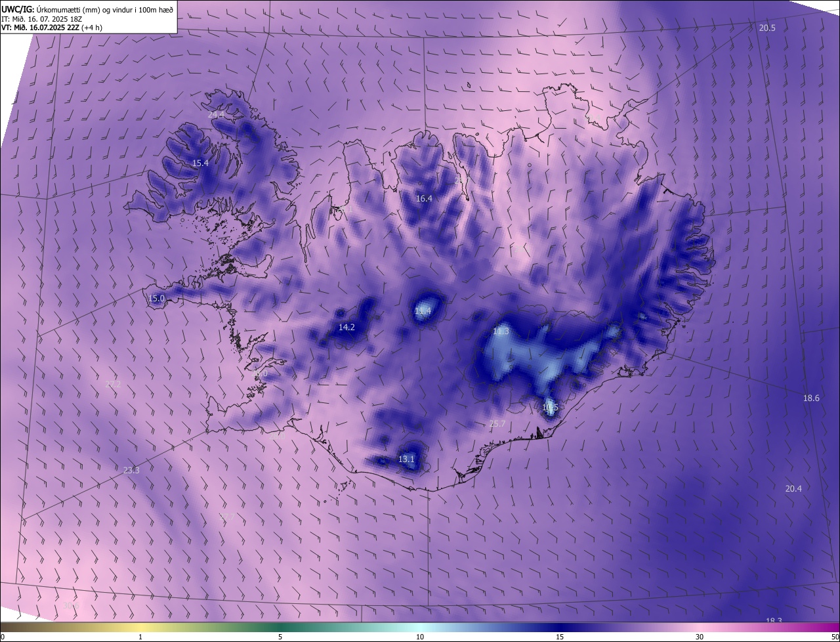The height and width of the screenshot is (642, 840).
Task: Click the map title starting 'UWC/IG: Úrkomumætti (mm)'
Action: 87,9
